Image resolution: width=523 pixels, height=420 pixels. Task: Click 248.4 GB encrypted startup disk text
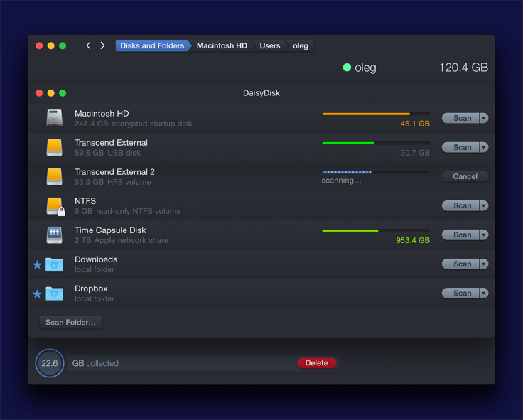pos(133,124)
